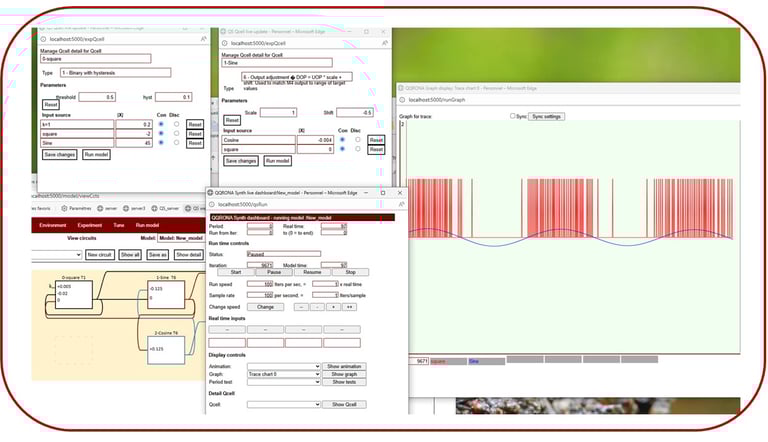Select Con radio for k+1 input source
The image size is (768, 442).
tap(161, 124)
